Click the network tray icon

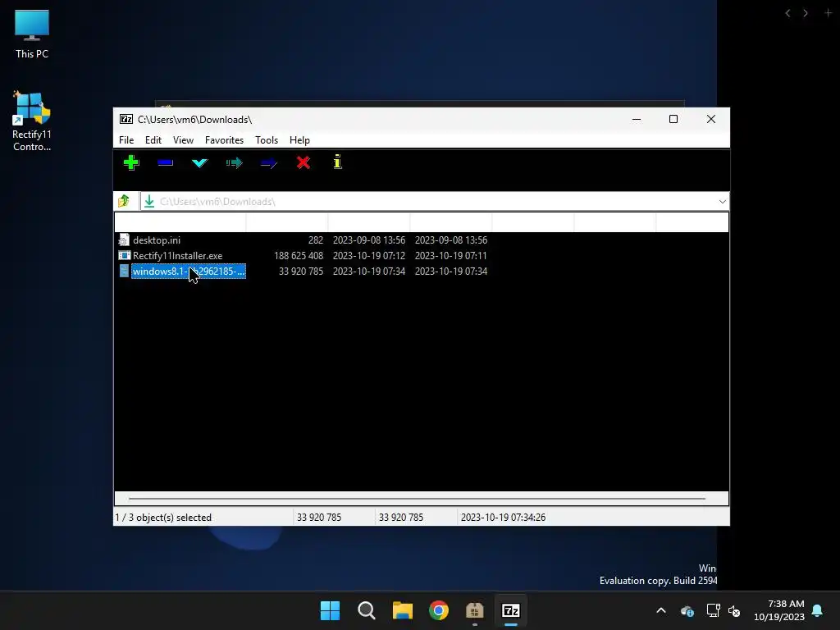coord(713,610)
